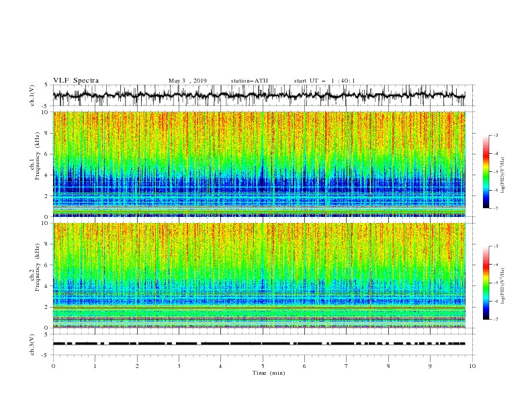Click time axis tick label "5"

click(x=263, y=366)
